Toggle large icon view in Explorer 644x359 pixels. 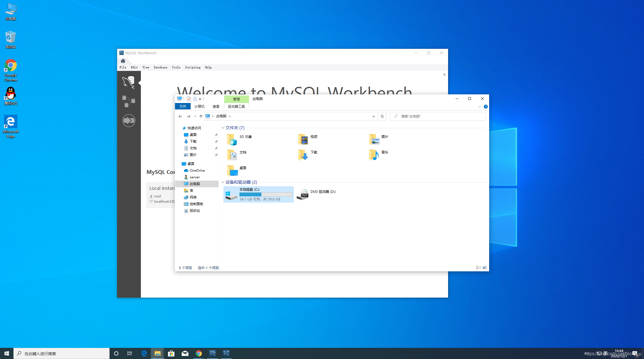coord(485,268)
